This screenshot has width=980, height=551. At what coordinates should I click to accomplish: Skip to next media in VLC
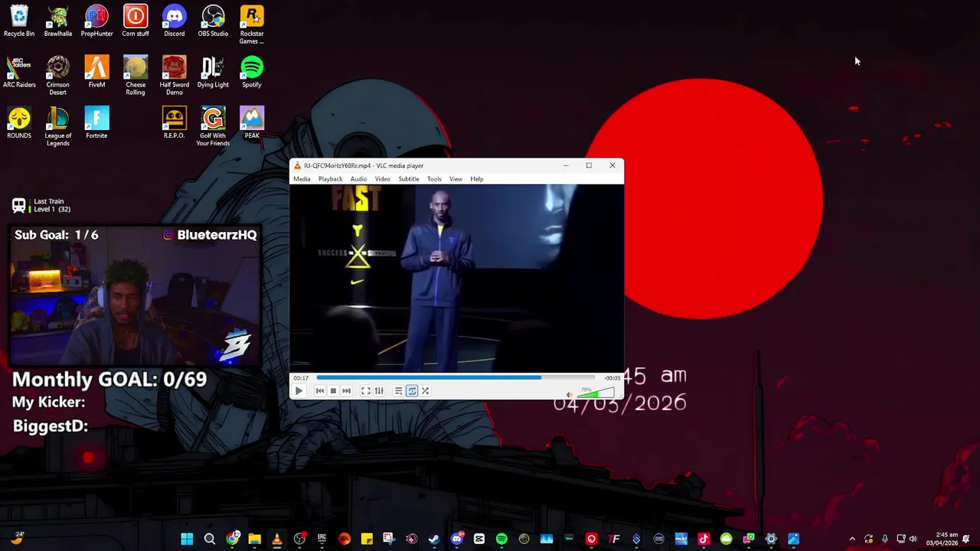click(x=346, y=391)
